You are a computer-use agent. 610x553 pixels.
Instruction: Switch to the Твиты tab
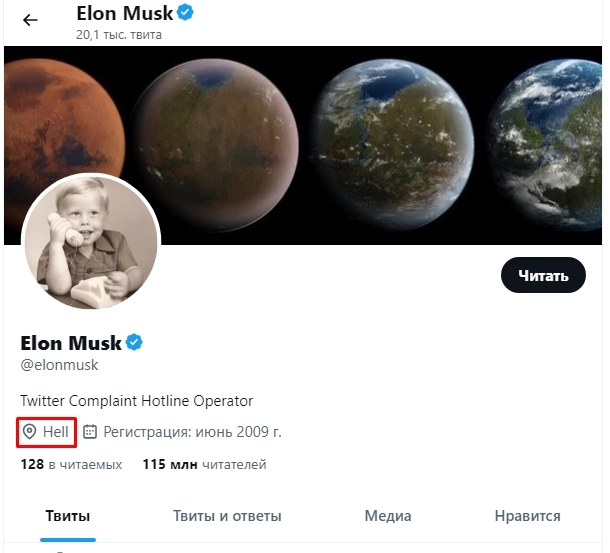coord(68,516)
